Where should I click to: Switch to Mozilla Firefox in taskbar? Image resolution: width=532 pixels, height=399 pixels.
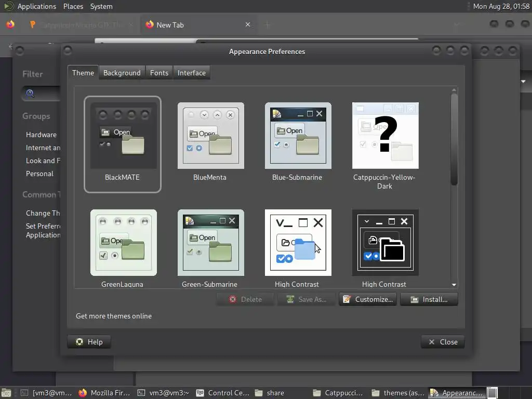[x=104, y=393]
